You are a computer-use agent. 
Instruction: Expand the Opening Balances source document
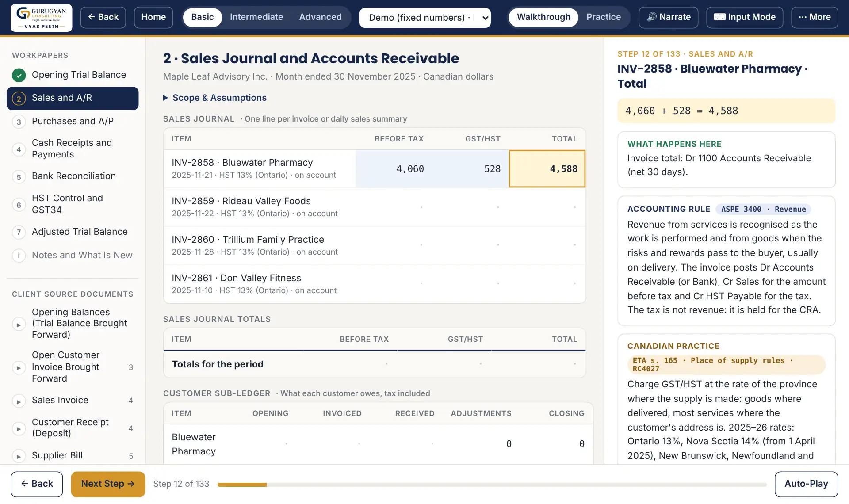(x=19, y=324)
